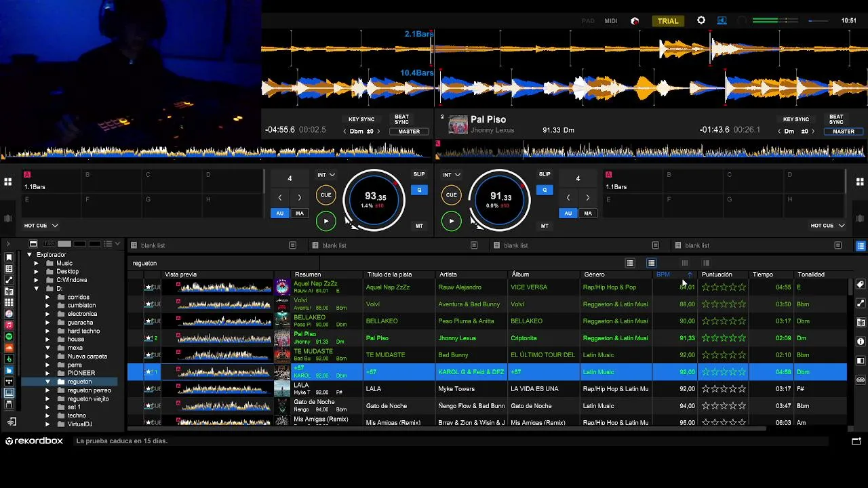Screen dimensions: 868x488
Task: Open the tag icon in right sidebar
Action: [861, 285]
